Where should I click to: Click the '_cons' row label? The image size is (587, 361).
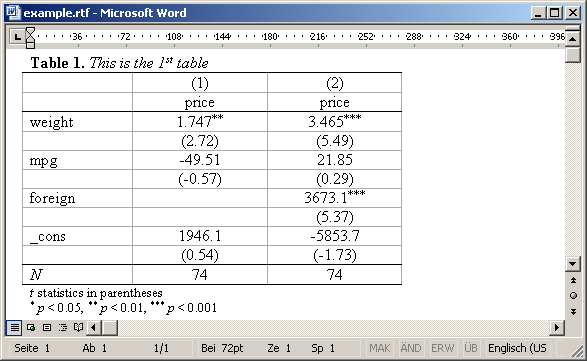pos(48,237)
